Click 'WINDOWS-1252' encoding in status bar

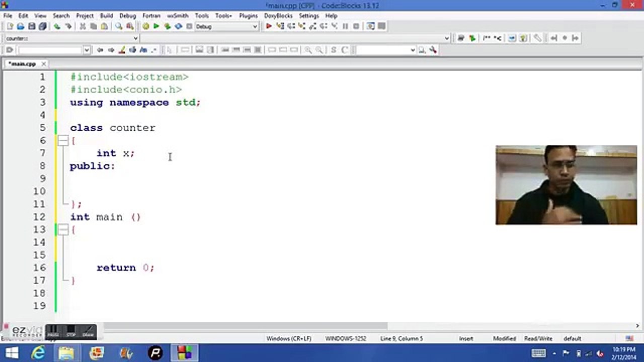pyautogui.click(x=346, y=338)
